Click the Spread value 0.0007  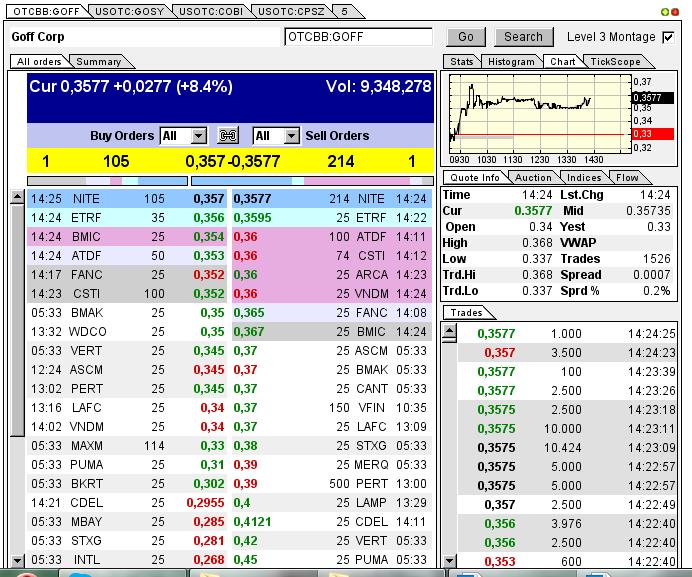coord(651,275)
